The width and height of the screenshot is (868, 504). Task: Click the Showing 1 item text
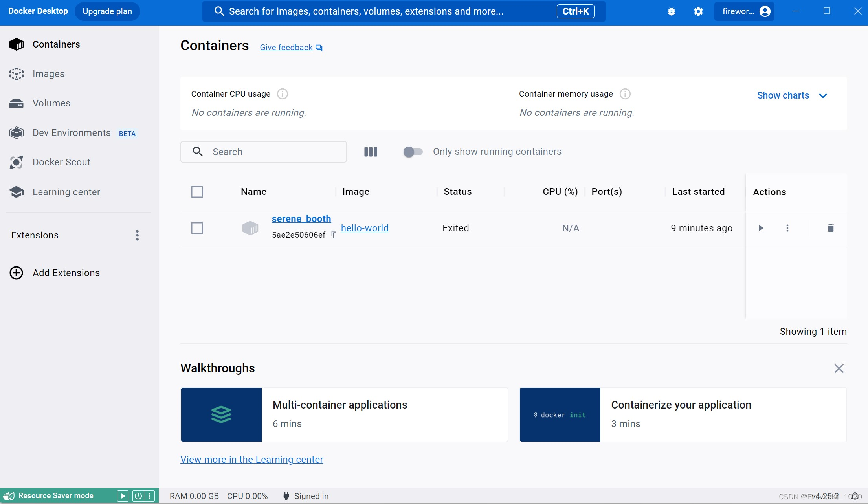click(x=813, y=332)
